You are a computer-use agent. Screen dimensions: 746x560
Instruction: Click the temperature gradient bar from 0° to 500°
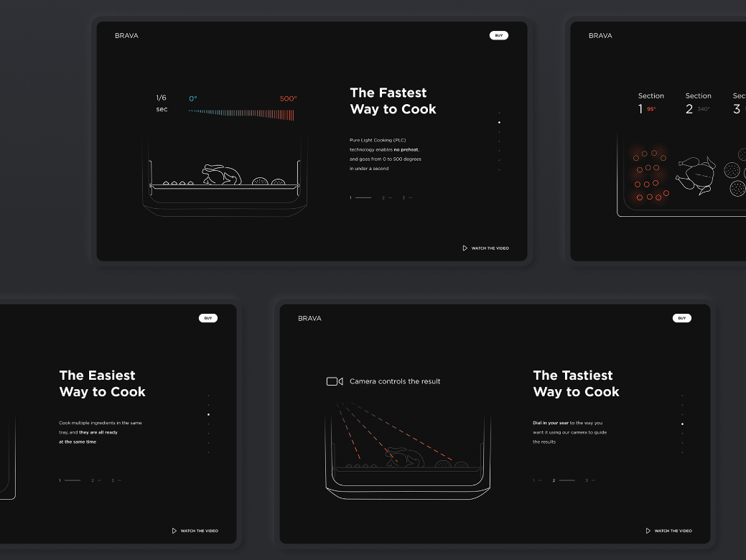[x=241, y=114]
